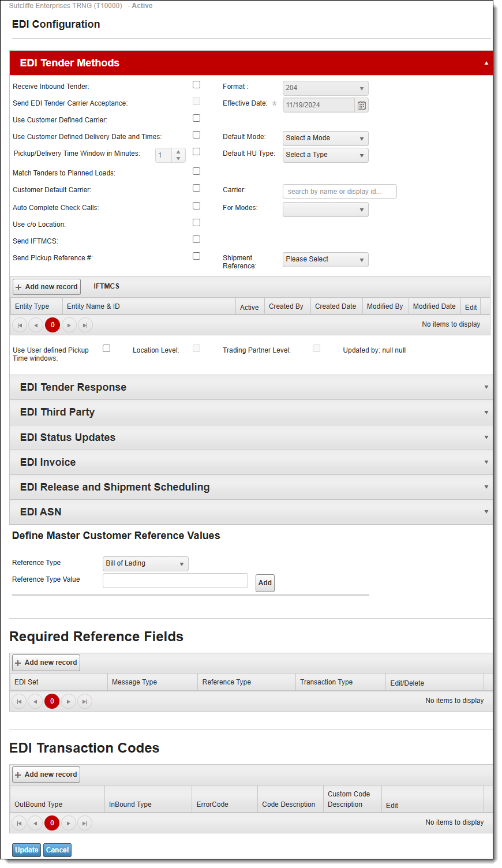Open the Shipment Reference dropdown

click(325, 260)
